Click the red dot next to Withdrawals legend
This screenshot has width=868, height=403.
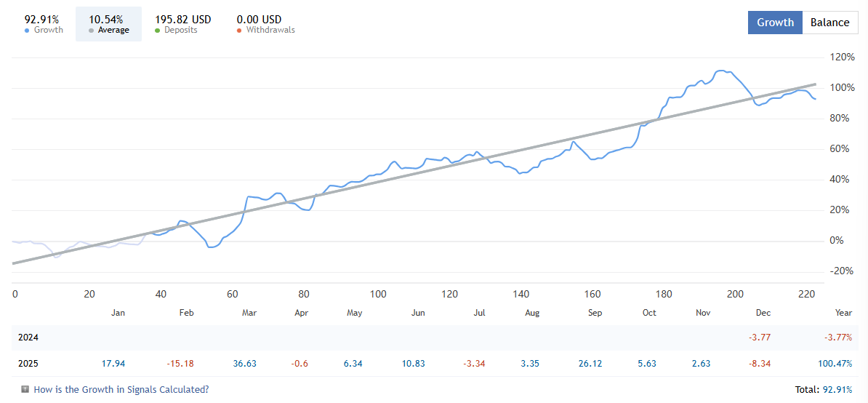tap(240, 31)
